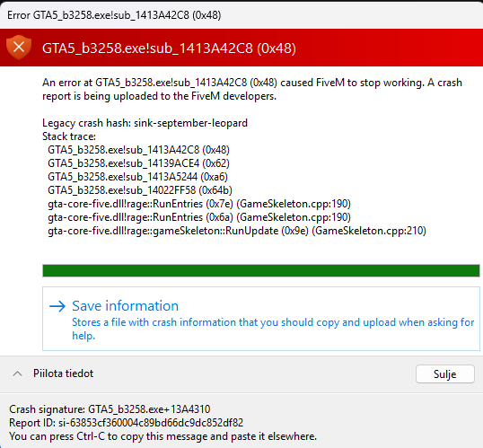Collapse details with the Piilota tiedot chevron
The height and width of the screenshot is (448, 483).
tap(18, 373)
